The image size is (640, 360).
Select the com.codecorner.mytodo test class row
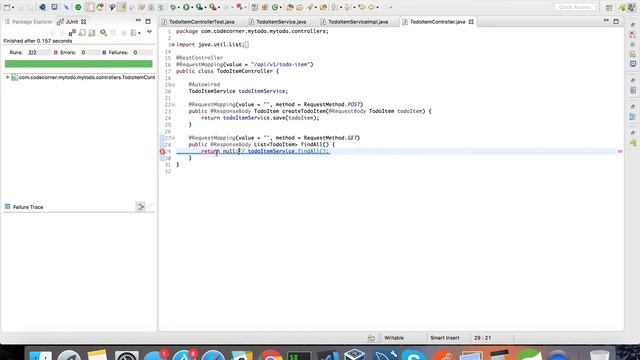point(83,77)
